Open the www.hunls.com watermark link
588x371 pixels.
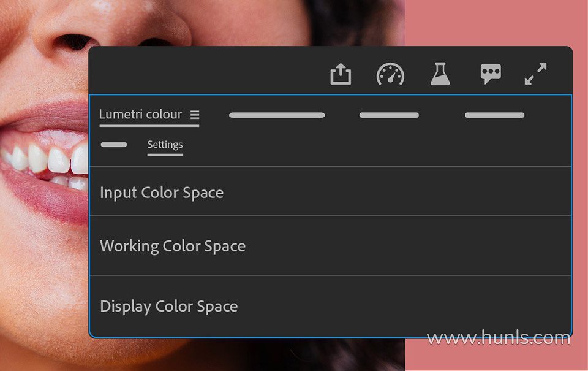(499, 338)
